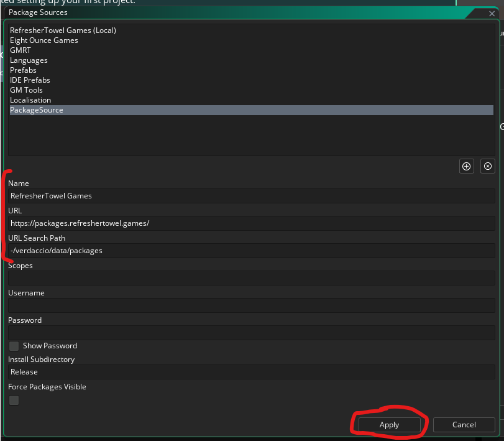
Task: Close the Package Sources dialog
Action: coord(492,14)
